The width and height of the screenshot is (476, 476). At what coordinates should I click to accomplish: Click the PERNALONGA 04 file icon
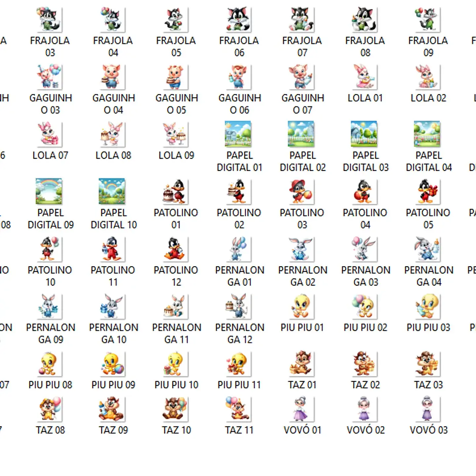428,249
